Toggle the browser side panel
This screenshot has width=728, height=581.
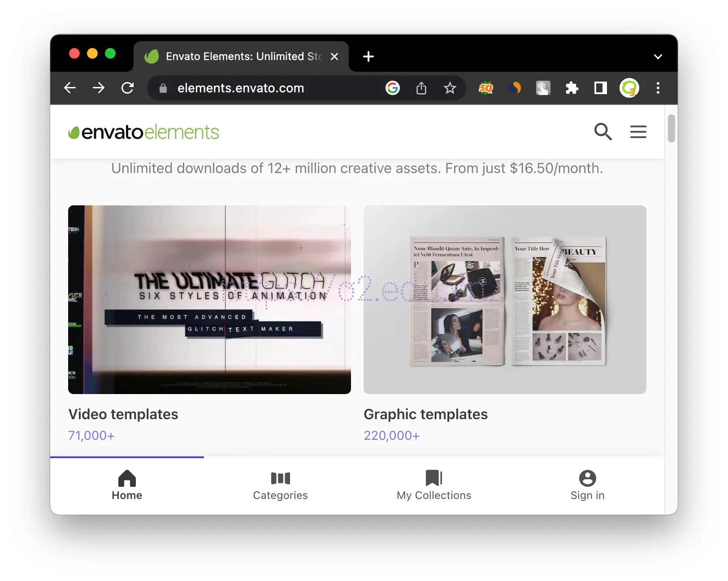[x=601, y=88]
